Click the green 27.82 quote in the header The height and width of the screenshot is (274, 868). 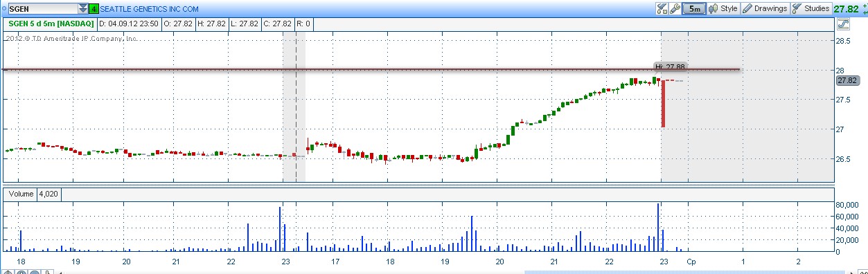[846, 9]
